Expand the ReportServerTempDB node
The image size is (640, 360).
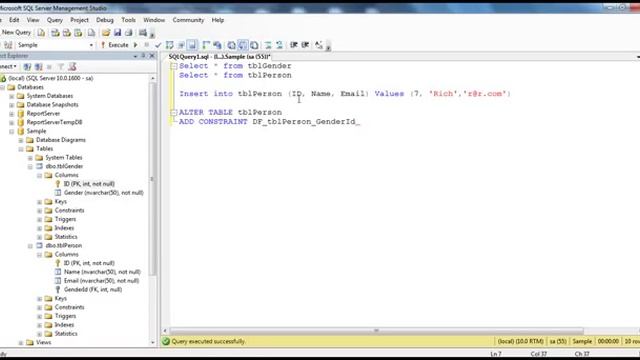coord(12,122)
